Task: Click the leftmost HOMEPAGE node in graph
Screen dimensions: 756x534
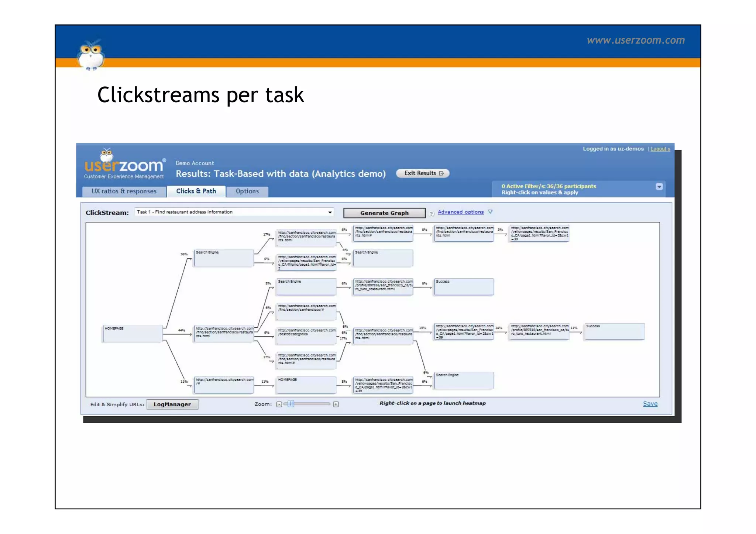Action: (132, 334)
